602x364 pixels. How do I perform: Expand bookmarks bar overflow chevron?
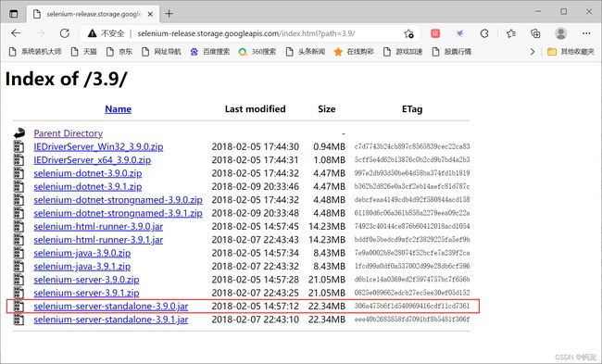pyautogui.click(x=533, y=52)
